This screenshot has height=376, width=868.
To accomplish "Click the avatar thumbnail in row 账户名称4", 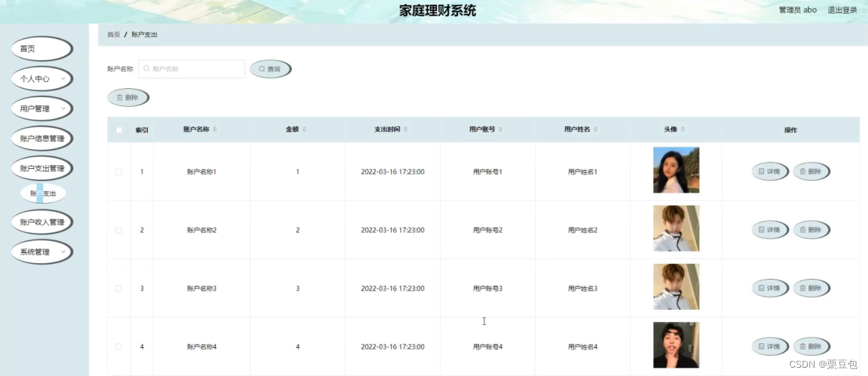I will (x=676, y=345).
